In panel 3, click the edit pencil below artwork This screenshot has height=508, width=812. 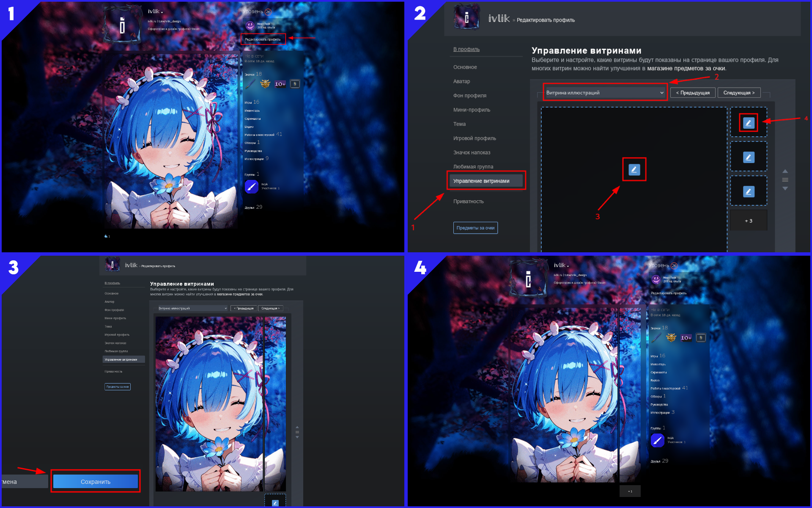(x=275, y=503)
